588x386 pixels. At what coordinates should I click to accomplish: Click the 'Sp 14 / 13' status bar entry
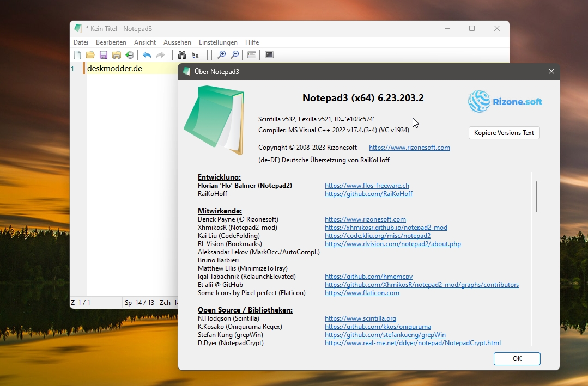pyautogui.click(x=140, y=302)
